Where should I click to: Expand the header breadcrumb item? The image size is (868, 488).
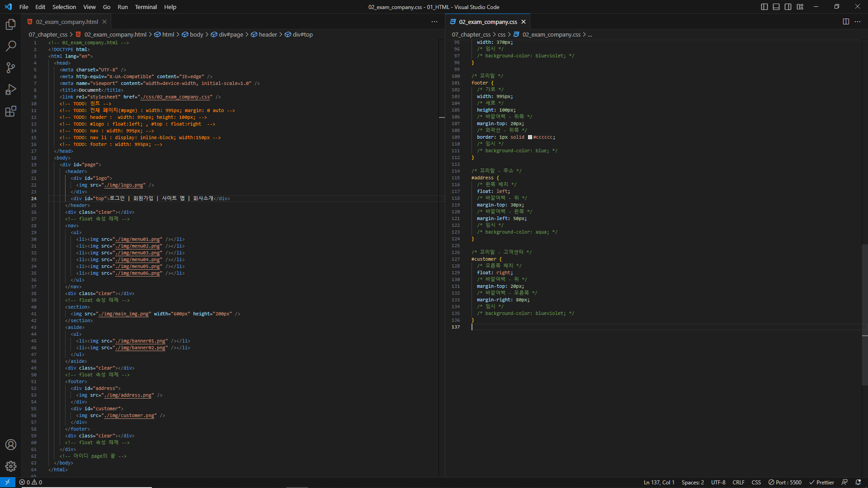(x=268, y=34)
